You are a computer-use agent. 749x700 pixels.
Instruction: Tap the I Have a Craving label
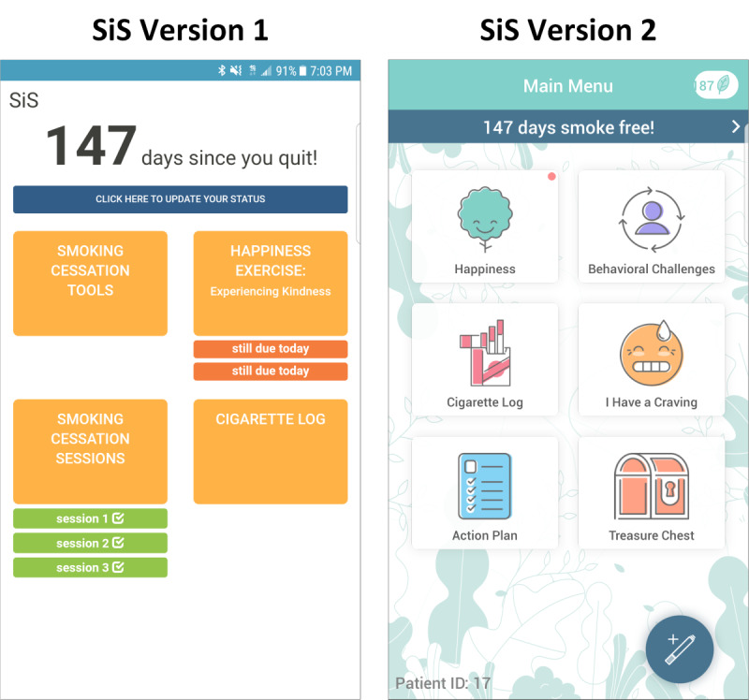click(652, 402)
